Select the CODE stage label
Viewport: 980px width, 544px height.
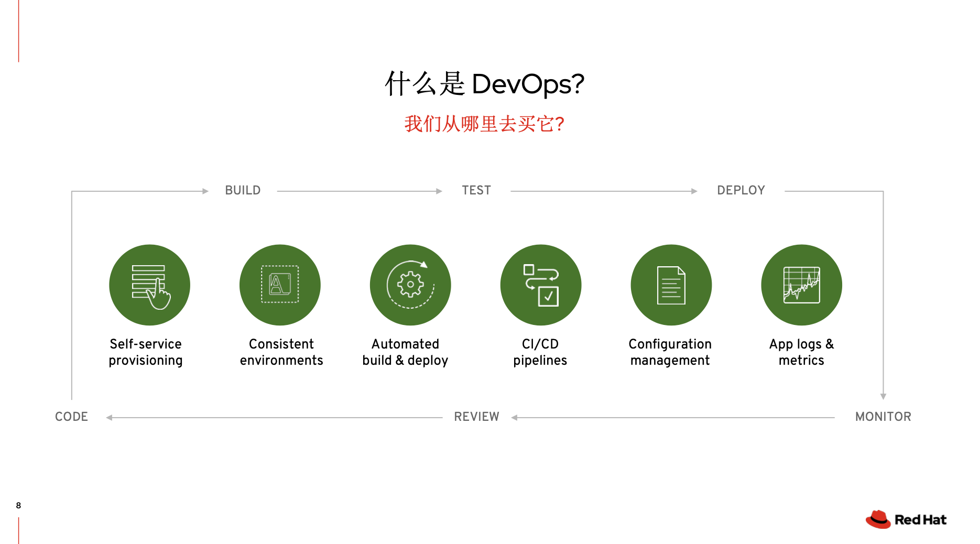(71, 417)
